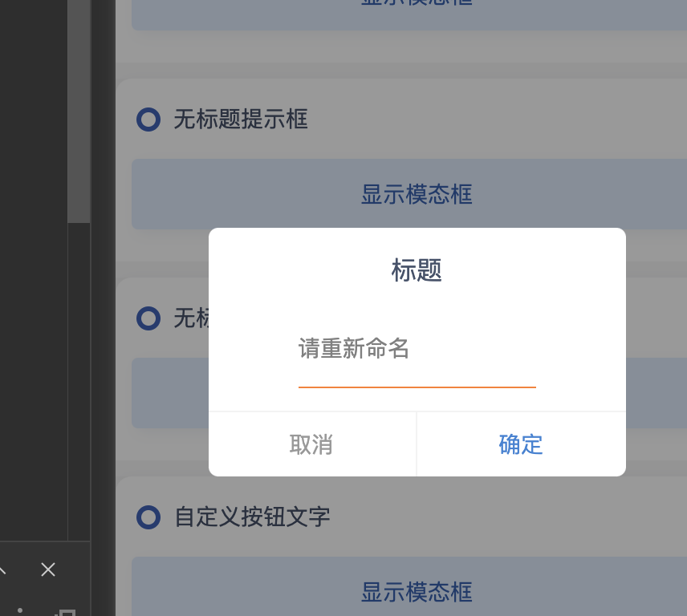Screen dimensions: 687x616
Task: Click the X close icon in the dark panel
Action: tap(48, 569)
